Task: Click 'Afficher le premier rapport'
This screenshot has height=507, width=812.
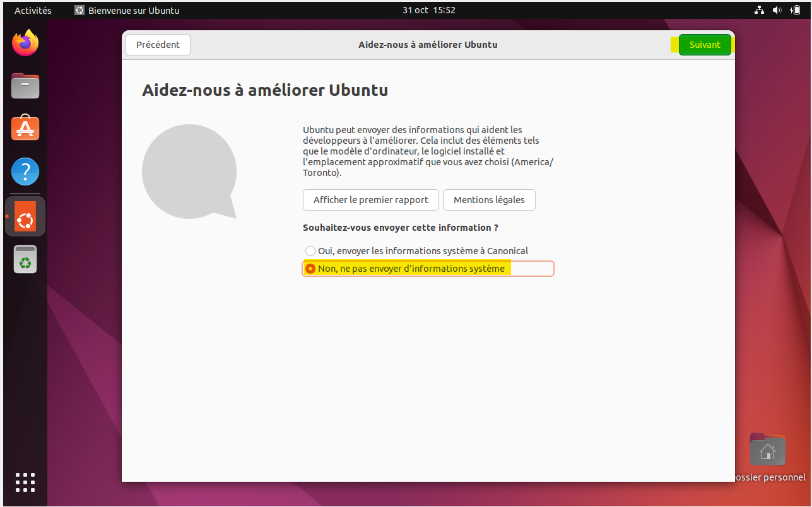Action: [370, 200]
